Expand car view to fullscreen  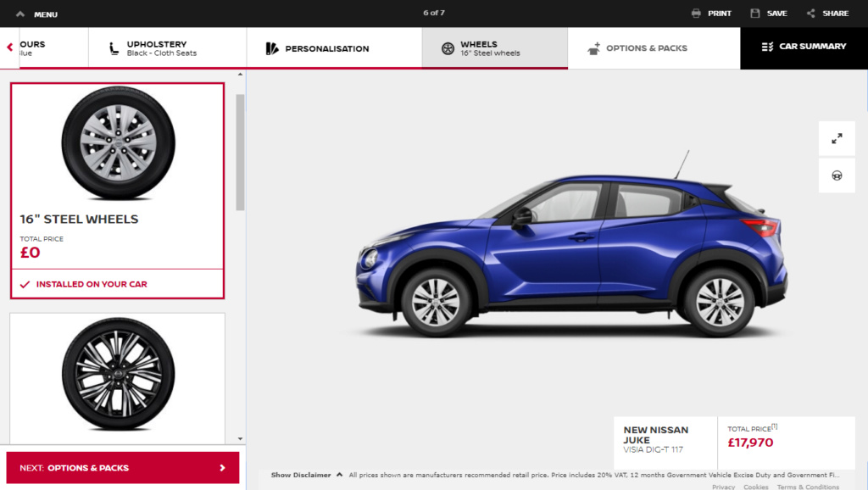tap(837, 138)
